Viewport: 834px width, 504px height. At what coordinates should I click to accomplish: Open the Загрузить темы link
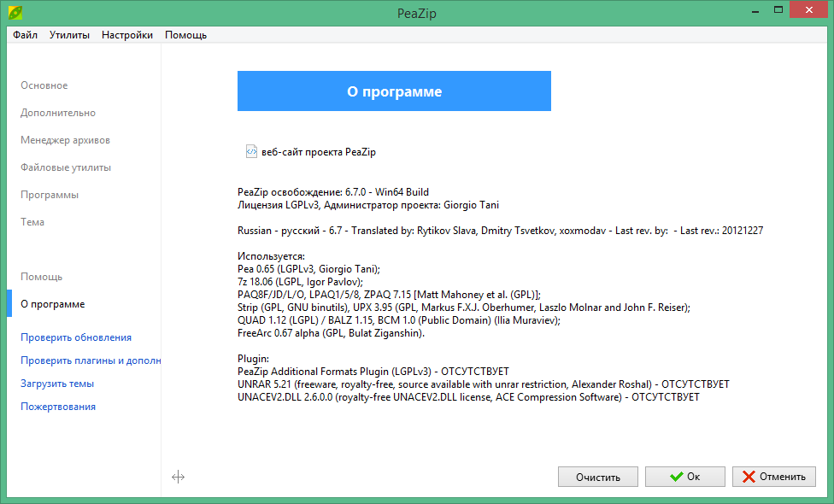click(57, 384)
